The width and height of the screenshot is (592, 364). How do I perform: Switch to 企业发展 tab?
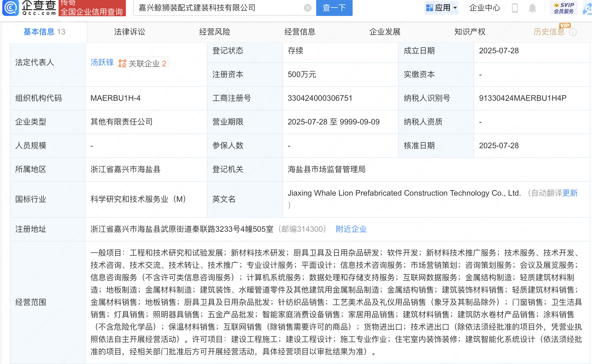coord(385,32)
